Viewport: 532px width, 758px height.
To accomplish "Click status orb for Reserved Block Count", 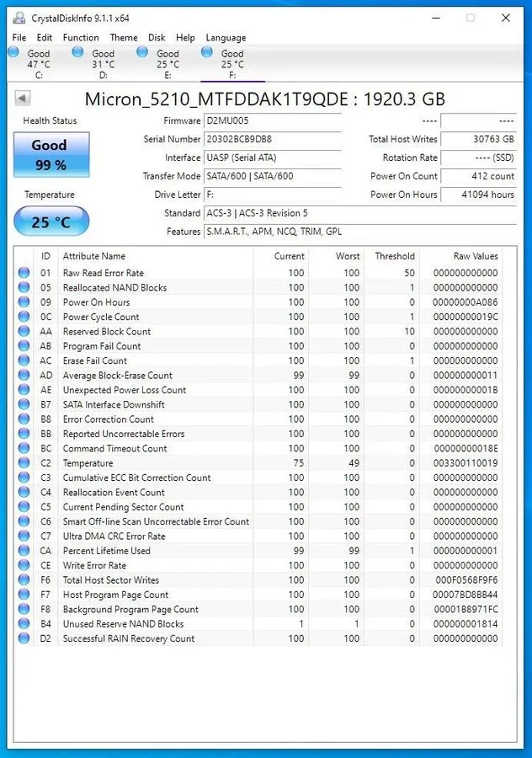I will [24, 331].
